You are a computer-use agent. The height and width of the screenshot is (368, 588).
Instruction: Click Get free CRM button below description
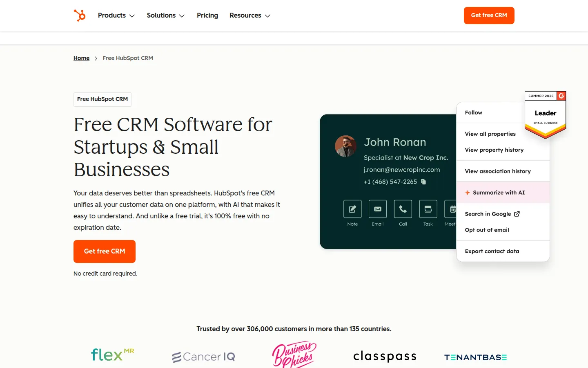[105, 251]
